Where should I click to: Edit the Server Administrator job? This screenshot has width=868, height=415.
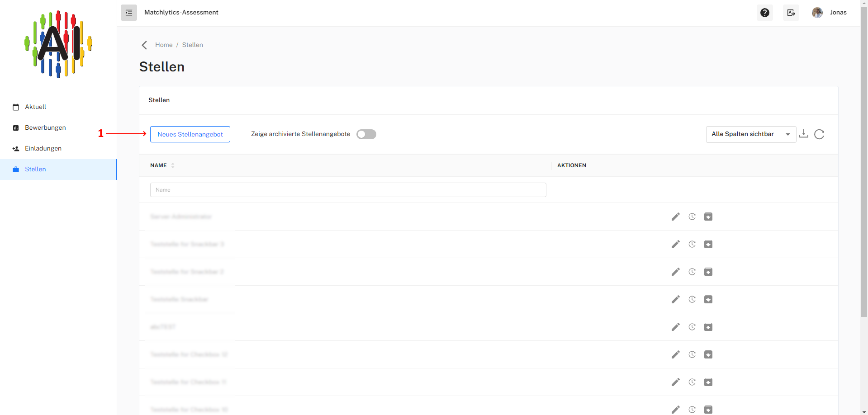676,217
